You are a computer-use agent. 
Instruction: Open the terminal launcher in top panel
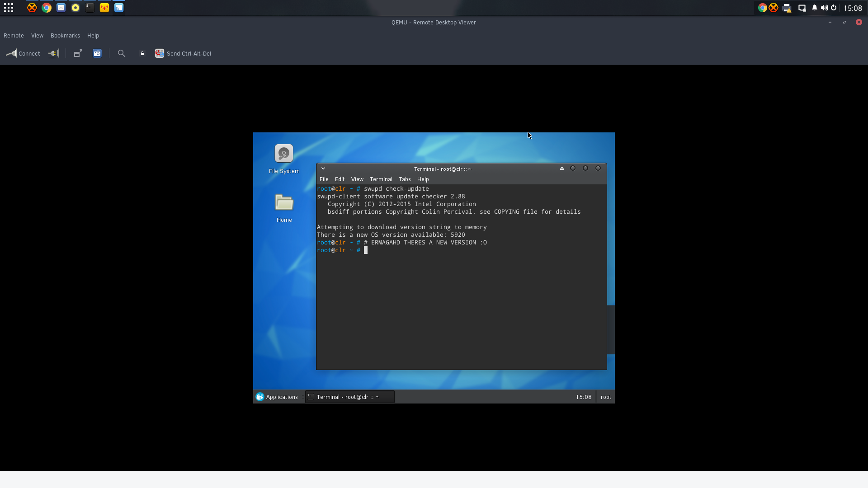[x=90, y=8]
